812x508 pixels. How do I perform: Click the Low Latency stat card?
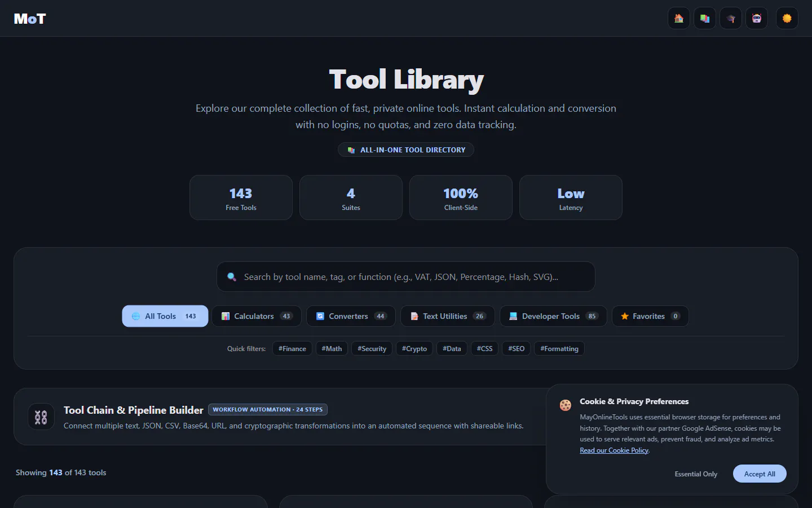tap(571, 198)
